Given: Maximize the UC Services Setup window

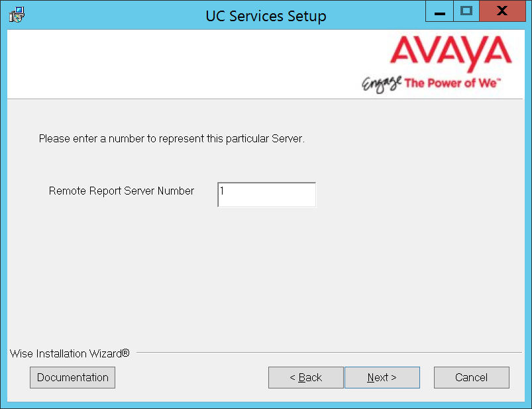Looking at the screenshot, I should (x=466, y=11).
